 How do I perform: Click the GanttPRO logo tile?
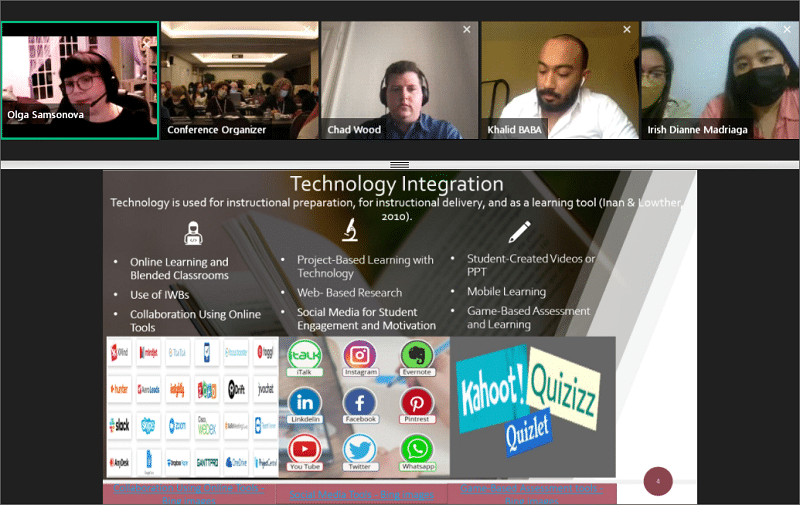pos(207,462)
